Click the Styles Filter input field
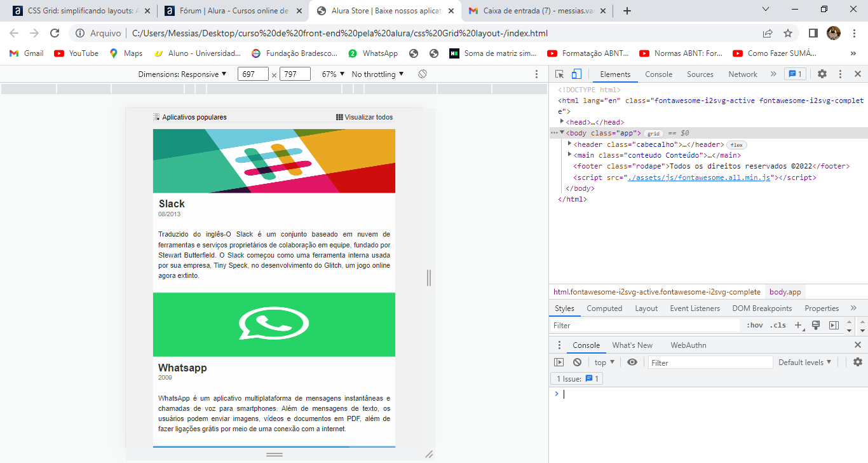This screenshot has width=868, height=463. click(645, 325)
